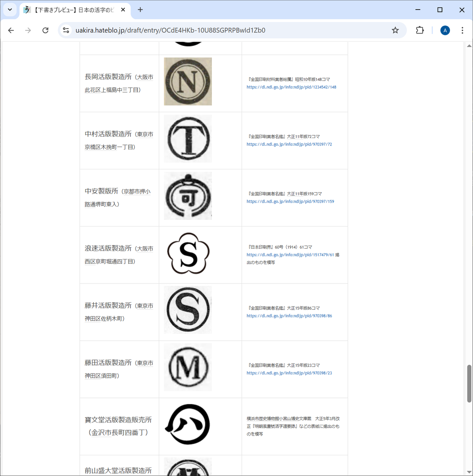Click source text 『全国印刷業者名鑑』大正15年版23コマ

(283, 365)
